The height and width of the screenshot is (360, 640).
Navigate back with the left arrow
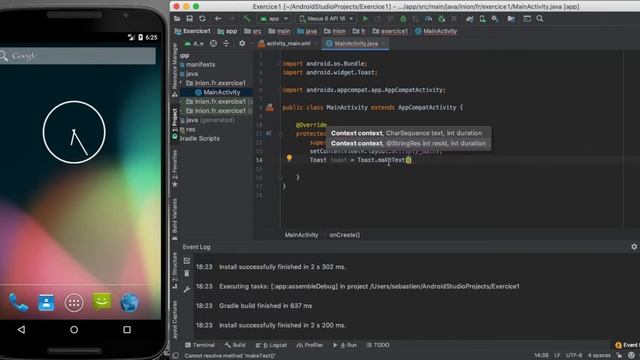point(218,19)
